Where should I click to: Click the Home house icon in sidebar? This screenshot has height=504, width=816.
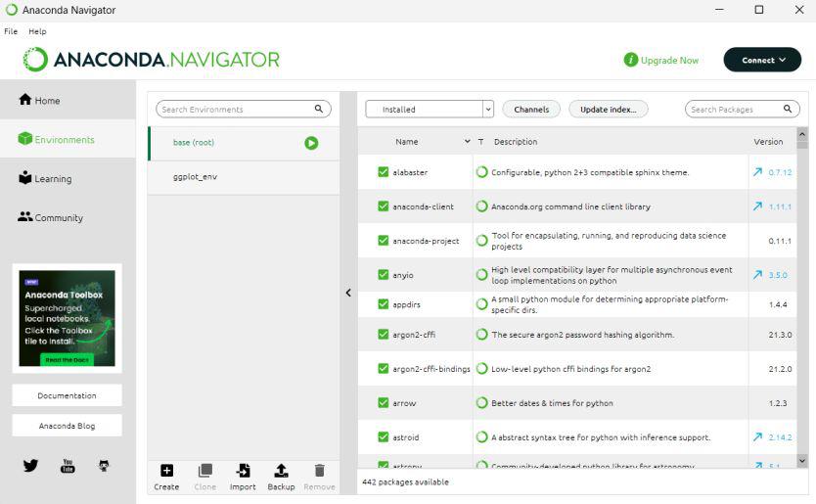point(25,100)
